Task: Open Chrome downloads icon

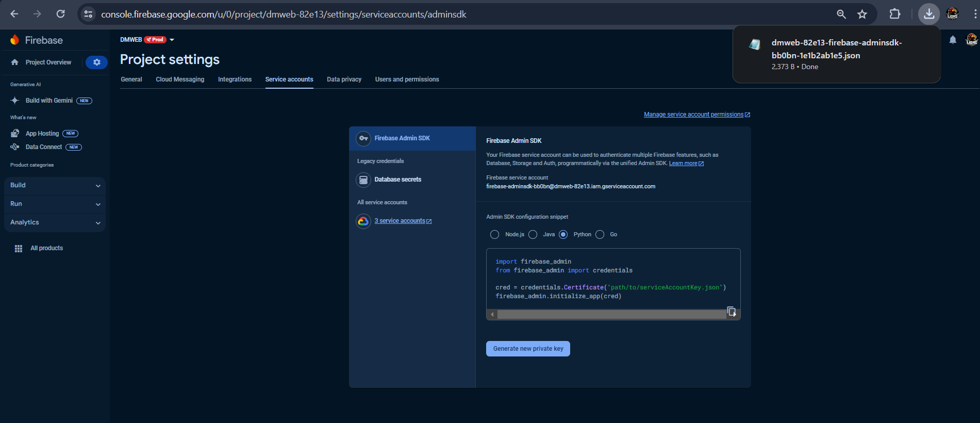Action: (x=929, y=14)
